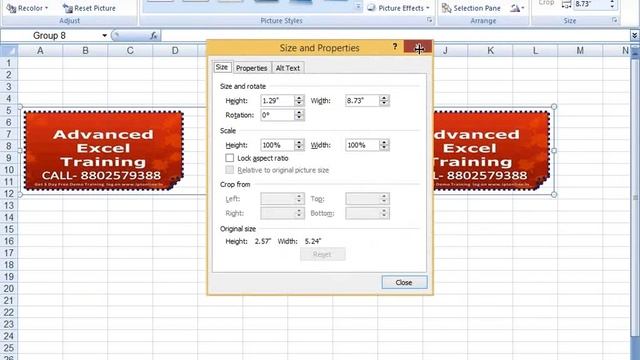Click the size Width field 8.73"
This screenshot has width=640, height=360.
[x=362, y=100]
